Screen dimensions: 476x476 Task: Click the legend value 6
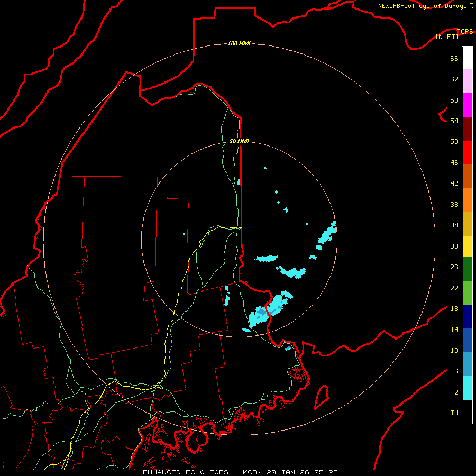[456, 371]
